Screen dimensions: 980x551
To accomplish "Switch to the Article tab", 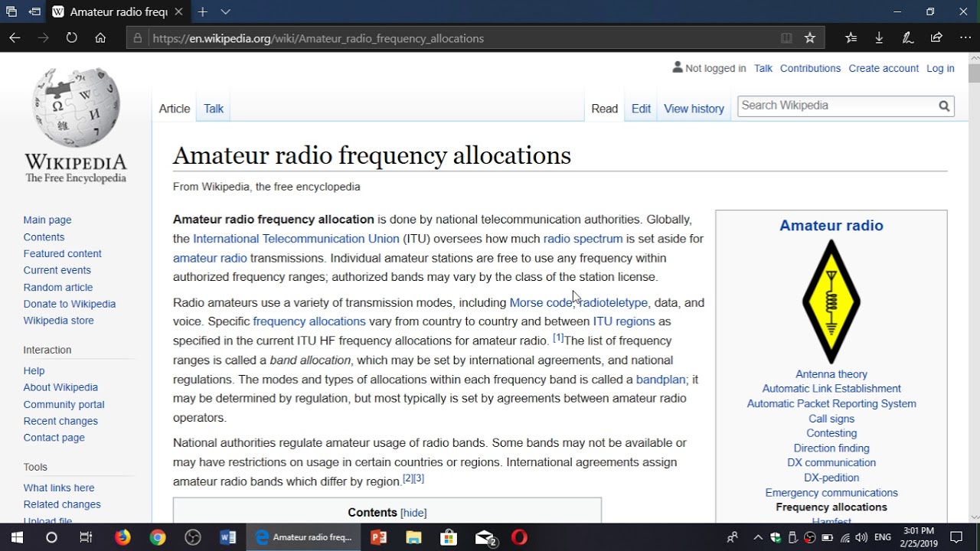I will 175,109.
